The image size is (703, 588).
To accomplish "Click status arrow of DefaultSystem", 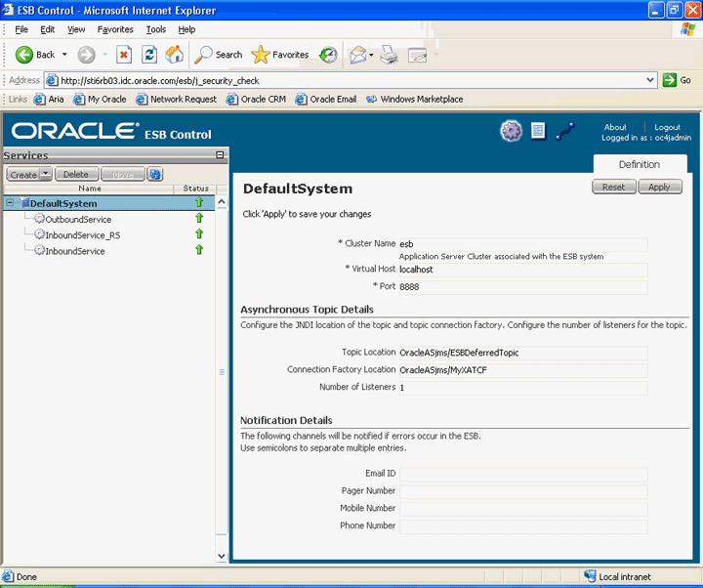I will (199, 202).
